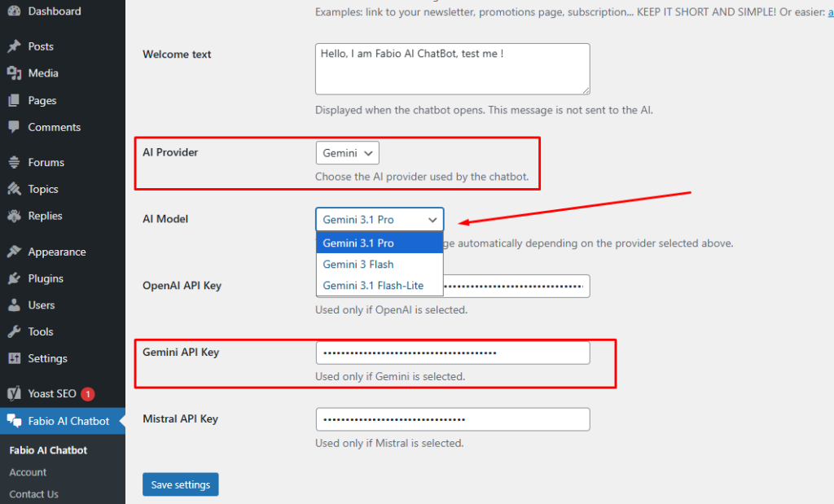This screenshot has width=834, height=504.
Task: Click 'Used only if Gemini is selected.' text
Action: click(x=390, y=376)
